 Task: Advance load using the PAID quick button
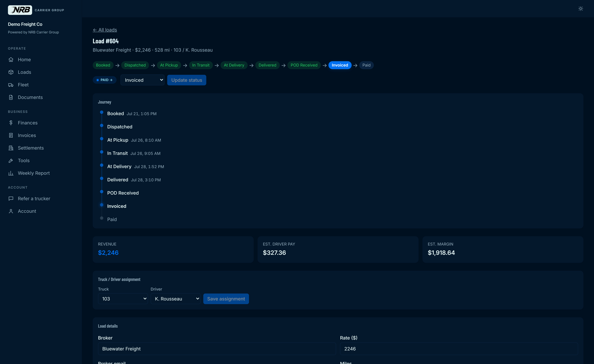105,80
